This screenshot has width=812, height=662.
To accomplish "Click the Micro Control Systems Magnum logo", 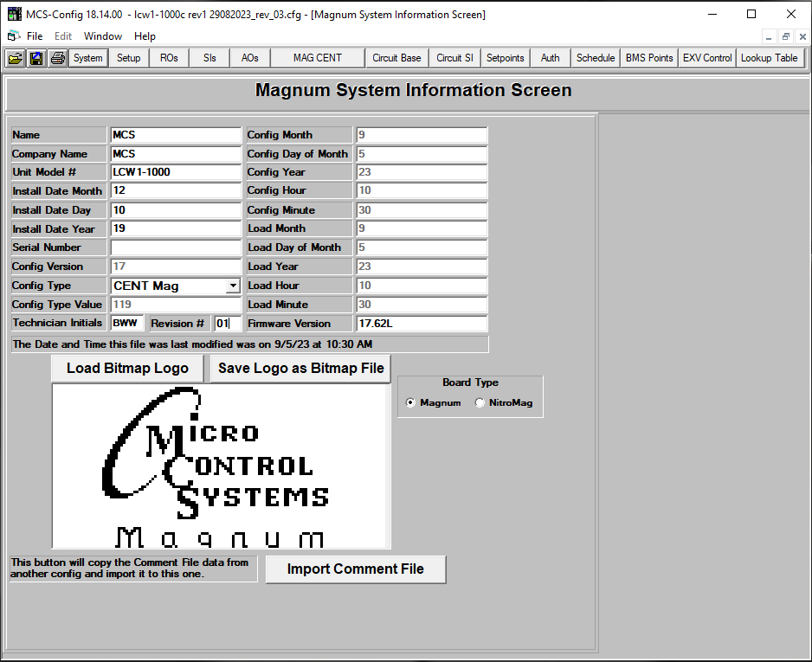I will click(x=221, y=466).
